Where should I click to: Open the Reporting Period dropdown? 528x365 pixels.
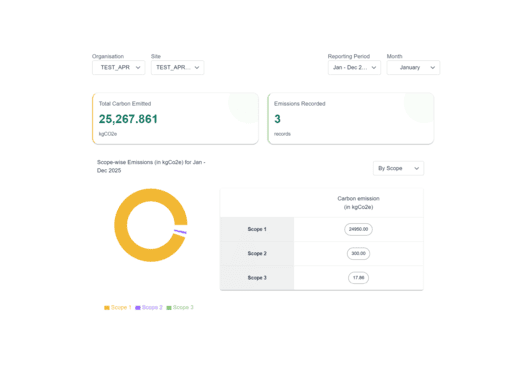(354, 68)
